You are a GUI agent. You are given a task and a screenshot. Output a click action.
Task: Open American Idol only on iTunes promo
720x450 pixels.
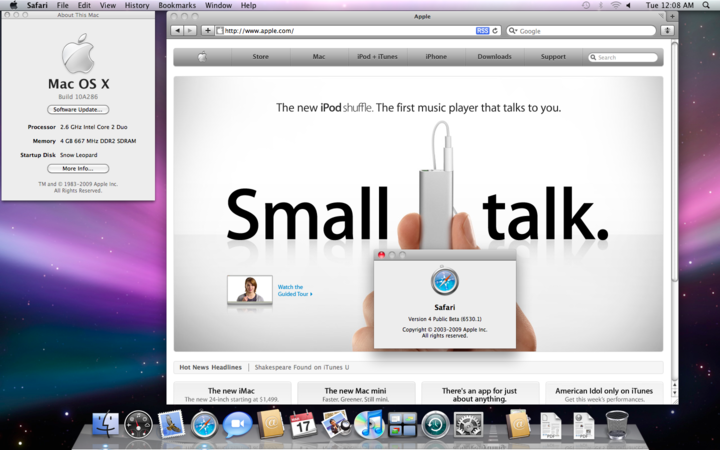(604, 393)
